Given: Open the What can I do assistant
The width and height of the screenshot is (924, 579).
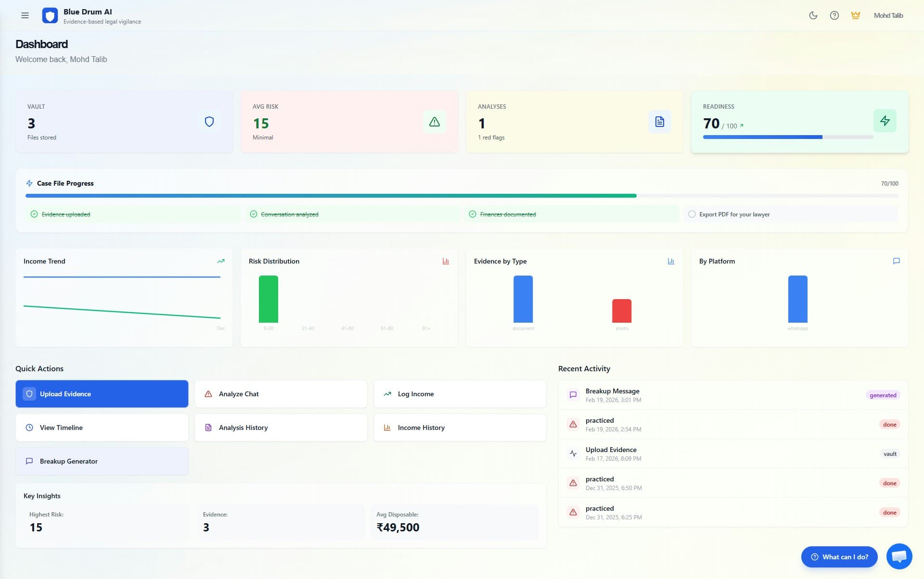Looking at the screenshot, I should coord(839,556).
